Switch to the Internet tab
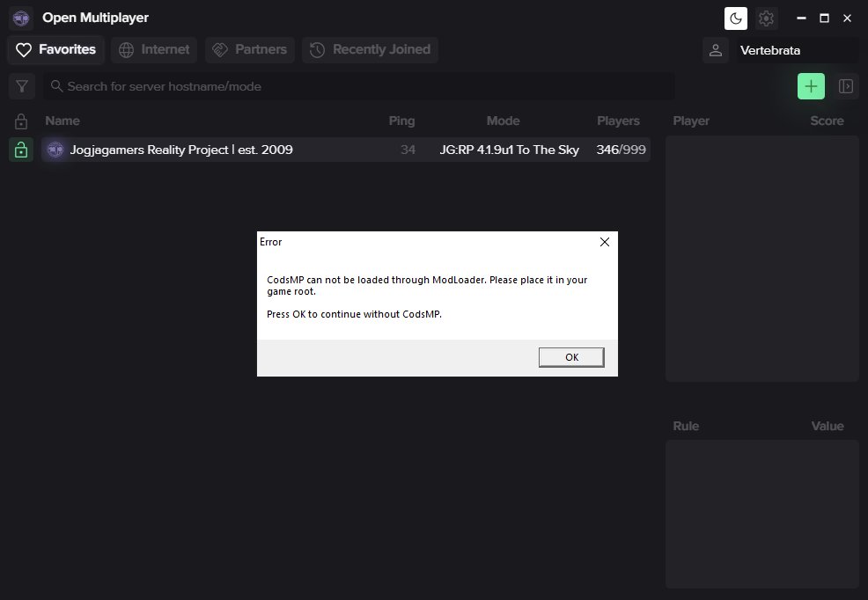Screen dimensions: 868x600 pyautogui.click(x=154, y=50)
